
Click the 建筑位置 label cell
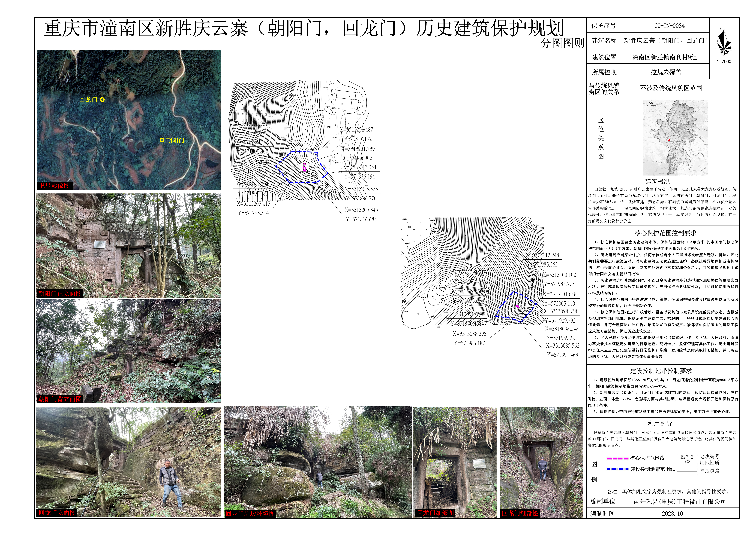[604, 57]
